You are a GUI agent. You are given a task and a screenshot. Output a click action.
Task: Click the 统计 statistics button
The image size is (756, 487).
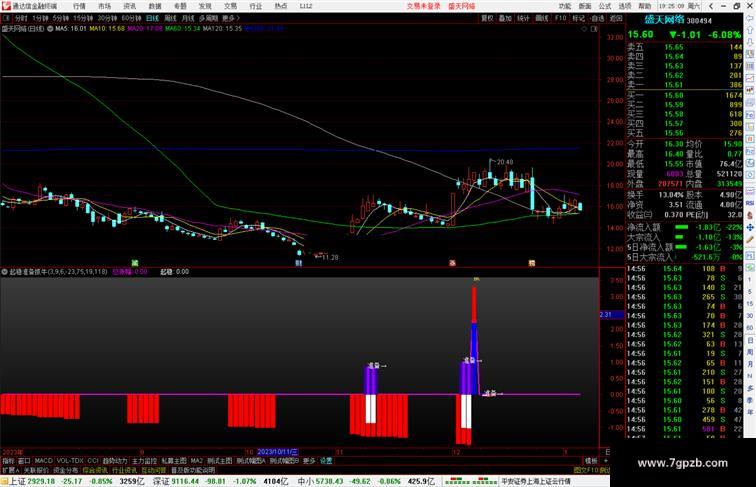523,18
